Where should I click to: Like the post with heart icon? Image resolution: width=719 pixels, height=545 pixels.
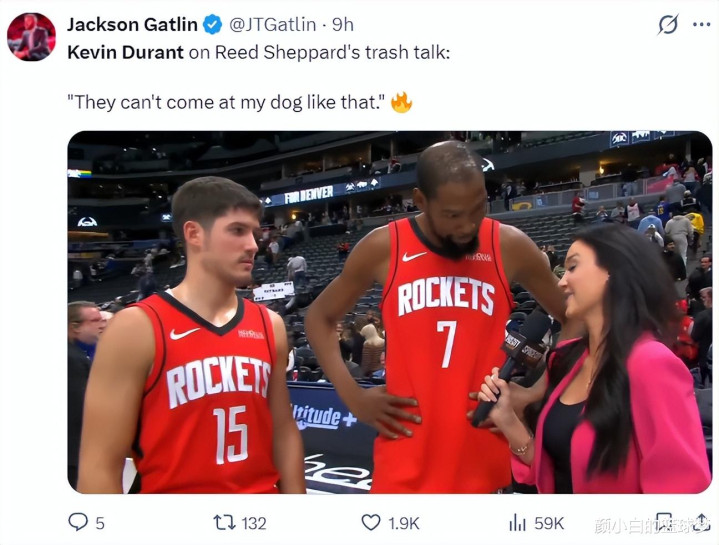pos(371,523)
